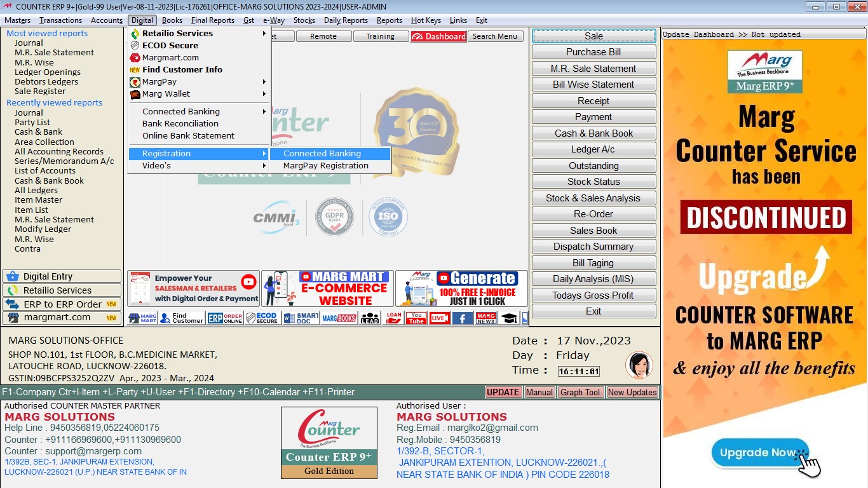This screenshot has width=868, height=488.
Task: Choose MargPay Registration from the submenu
Action: [x=330, y=165]
